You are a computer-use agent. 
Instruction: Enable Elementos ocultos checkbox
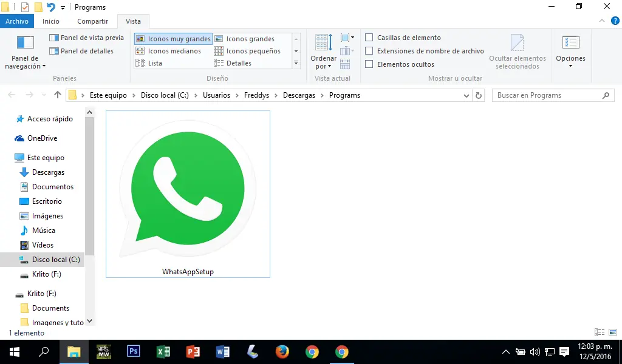369,64
